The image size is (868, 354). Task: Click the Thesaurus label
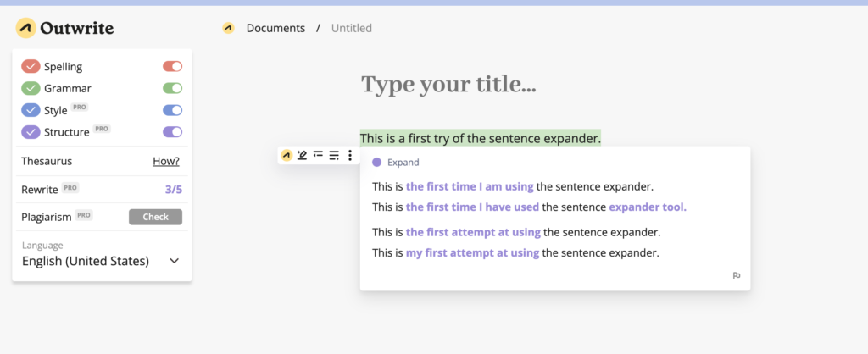(x=47, y=162)
